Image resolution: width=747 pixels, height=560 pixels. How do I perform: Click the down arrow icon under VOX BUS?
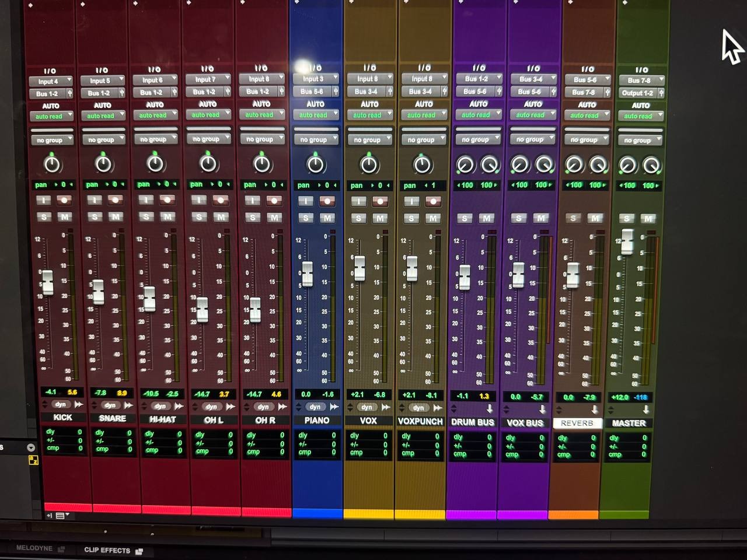coord(543,409)
